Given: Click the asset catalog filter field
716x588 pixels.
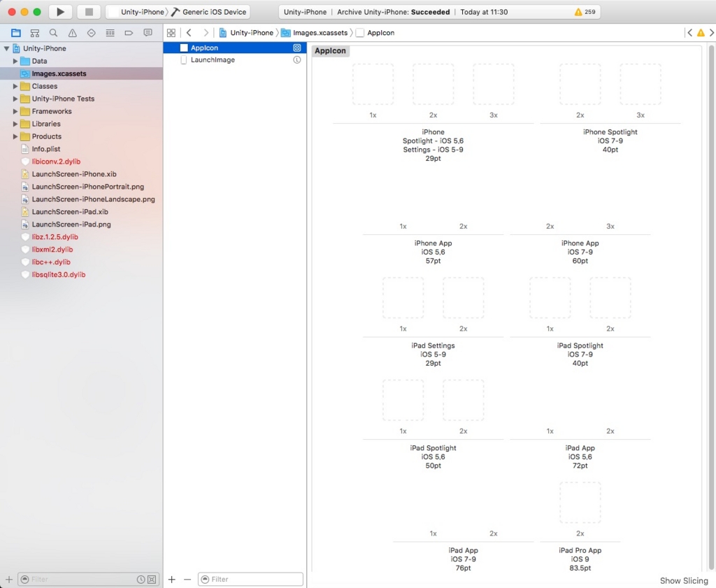Looking at the screenshot, I should [x=250, y=579].
